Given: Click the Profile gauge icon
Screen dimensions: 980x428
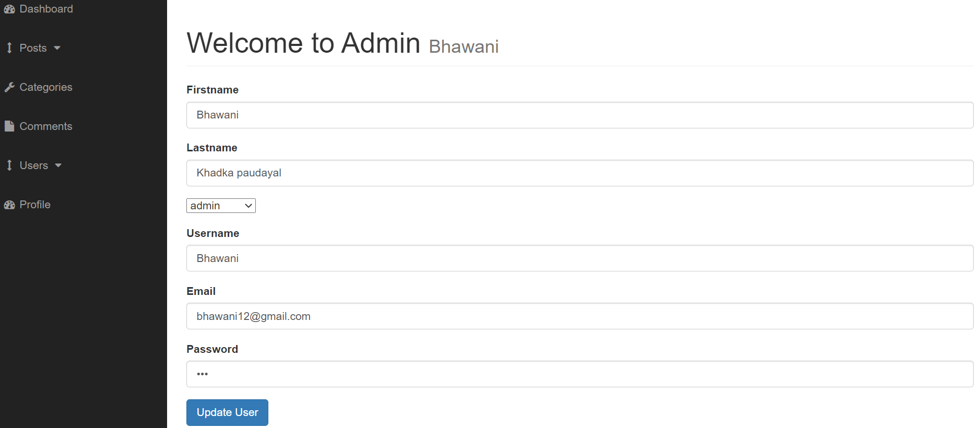Looking at the screenshot, I should [x=9, y=205].
